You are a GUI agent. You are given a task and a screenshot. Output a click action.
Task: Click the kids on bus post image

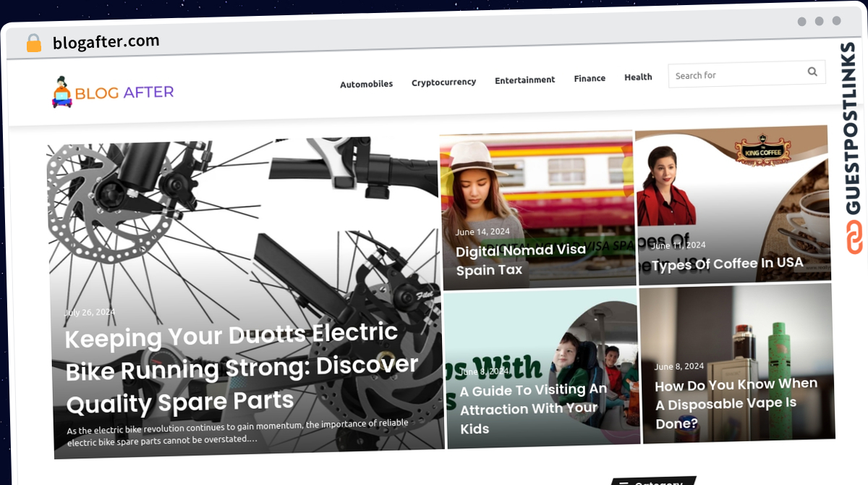tap(541, 368)
